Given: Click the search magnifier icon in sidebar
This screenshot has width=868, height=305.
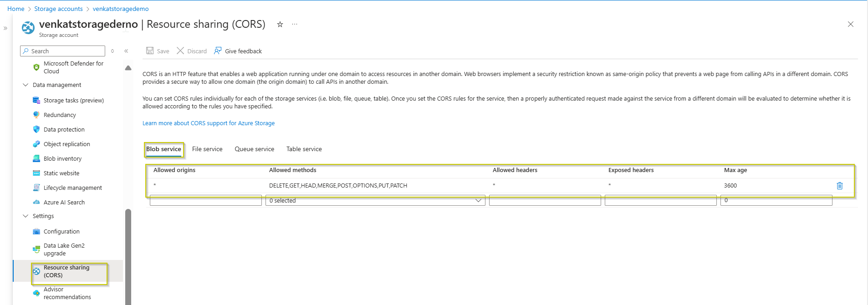Looking at the screenshot, I should click(26, 51).
